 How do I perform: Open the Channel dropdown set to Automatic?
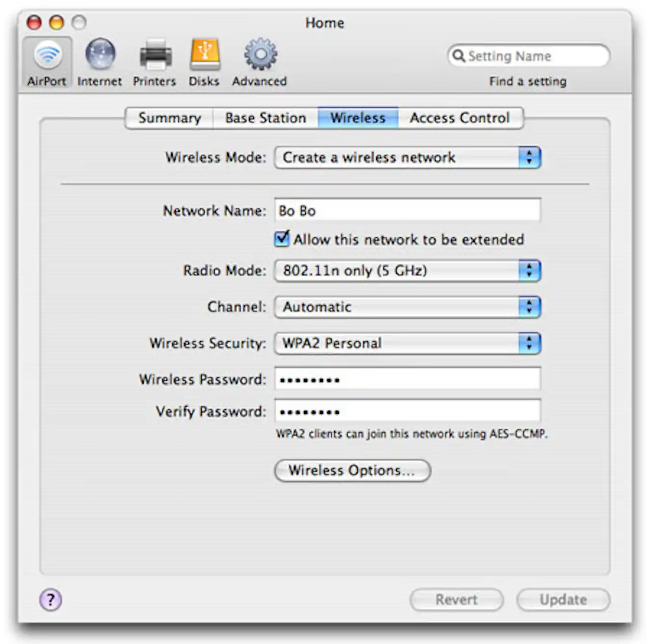point(407,307)
